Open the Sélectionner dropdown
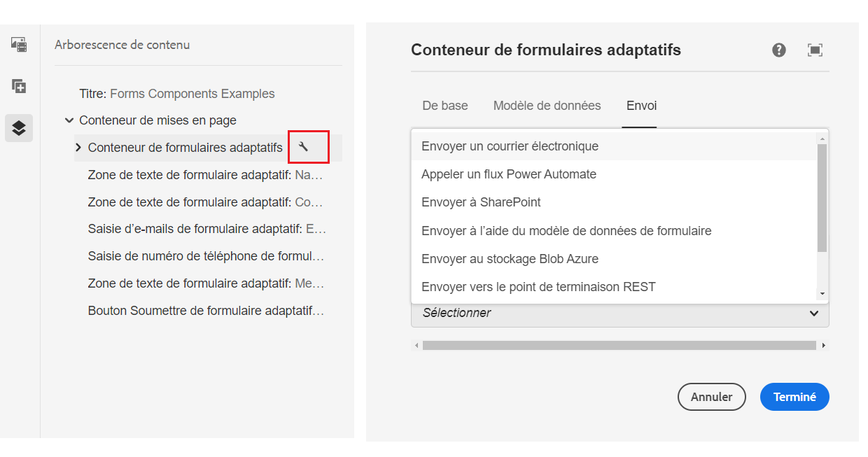The height and width of the screenshot is (457, 868). [620, 314]
